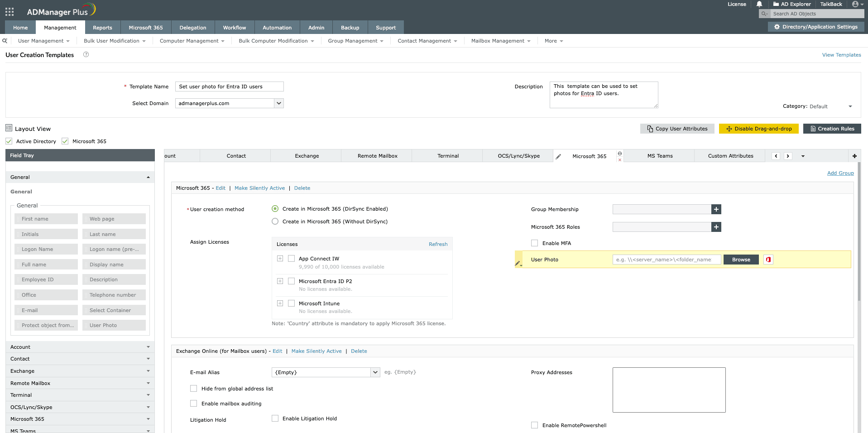The height and width of the screenshot is (433, 868).
Task: Disable the Microsoft 365 tab using circle icon
Action: coord(620,154)
